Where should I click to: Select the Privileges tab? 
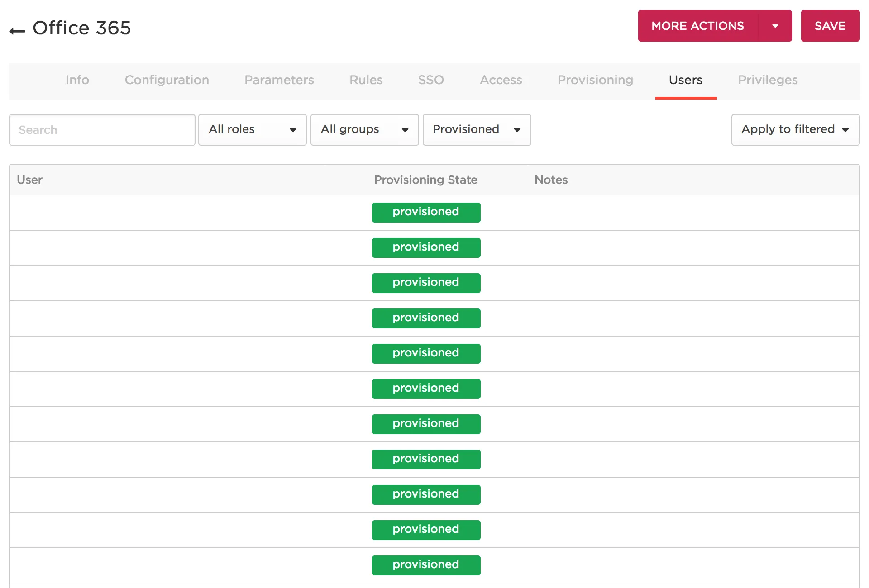768,80
